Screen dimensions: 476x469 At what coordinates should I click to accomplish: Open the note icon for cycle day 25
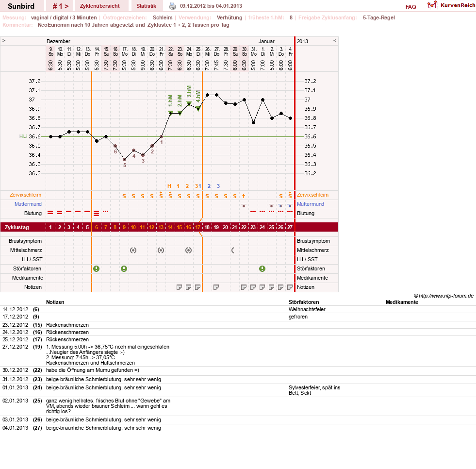tap(271, 287)
